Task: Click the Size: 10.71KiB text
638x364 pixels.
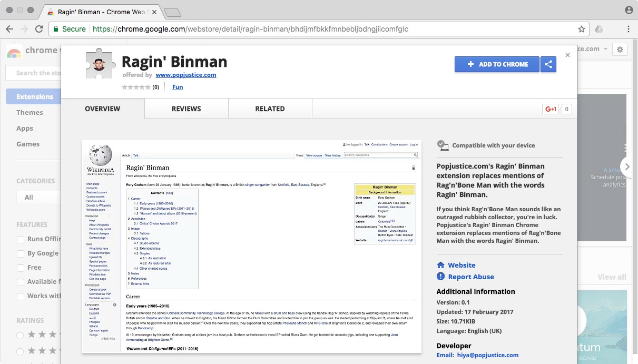Action: (456, 321)
